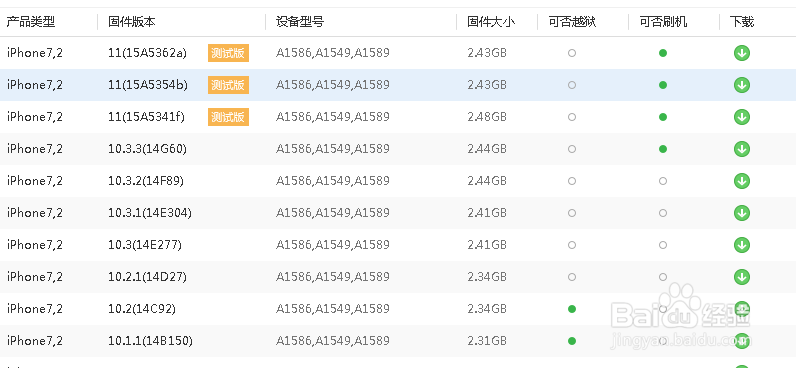Viewport: 796px width, 368px height.
Task: Download firmware 10.3.1(14E304)
Action: click(742, 213)
